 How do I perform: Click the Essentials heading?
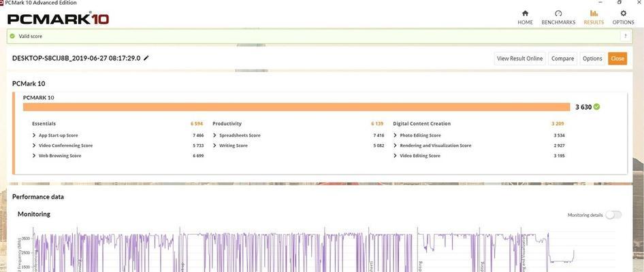(44, 124)
